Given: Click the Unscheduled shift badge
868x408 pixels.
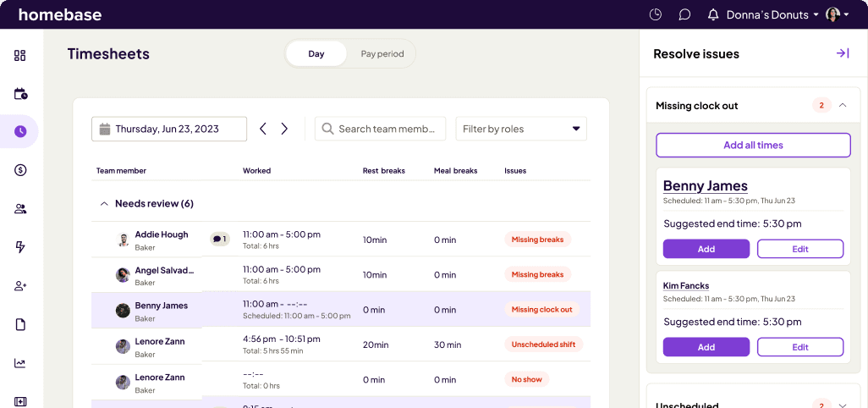Looking at the screenshot, I should pos(543,344).
